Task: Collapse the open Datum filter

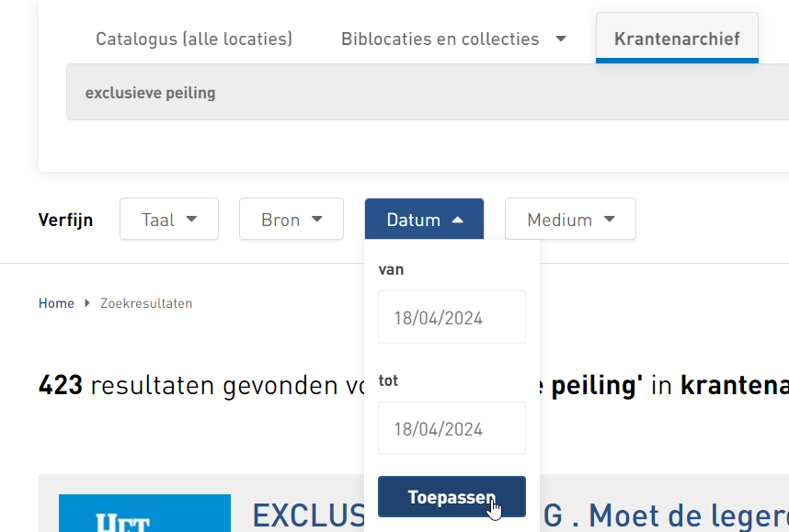Action: click(424, 220)
